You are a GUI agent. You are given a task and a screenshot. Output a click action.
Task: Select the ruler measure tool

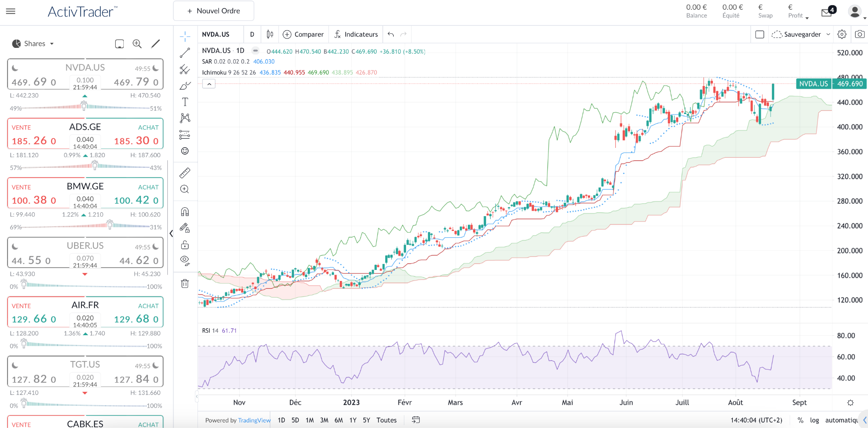click(x=185, y=173)
